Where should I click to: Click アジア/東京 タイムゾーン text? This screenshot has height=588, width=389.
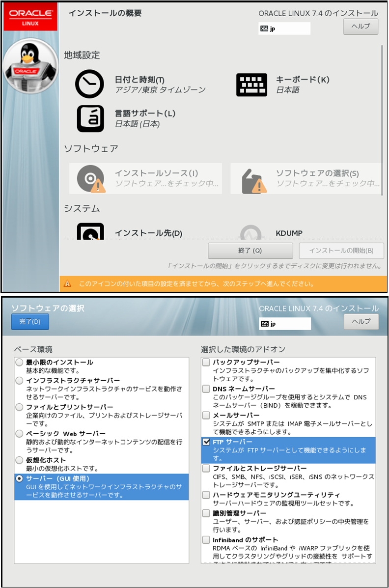[x=160, y=90]
